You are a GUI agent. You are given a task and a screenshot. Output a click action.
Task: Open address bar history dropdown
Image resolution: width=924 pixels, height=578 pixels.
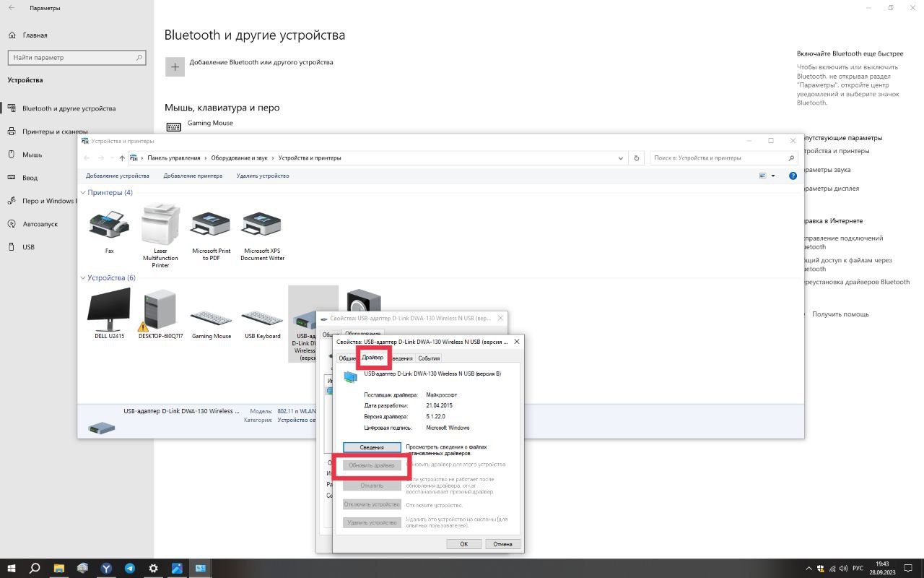(621, 158)
